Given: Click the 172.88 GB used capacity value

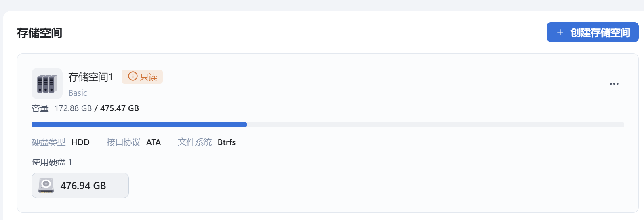Looking at the screenshot, I should pyautogui.click(x=73, y=108).
